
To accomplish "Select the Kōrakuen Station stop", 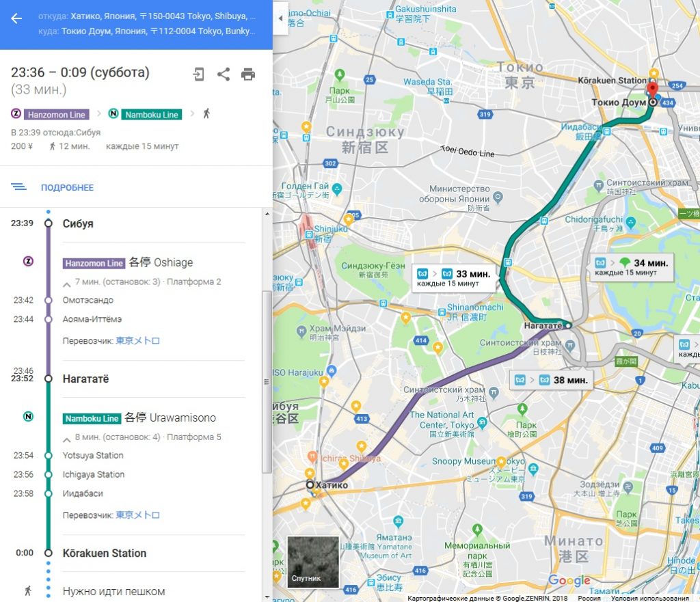I will (x=105, y=553).
